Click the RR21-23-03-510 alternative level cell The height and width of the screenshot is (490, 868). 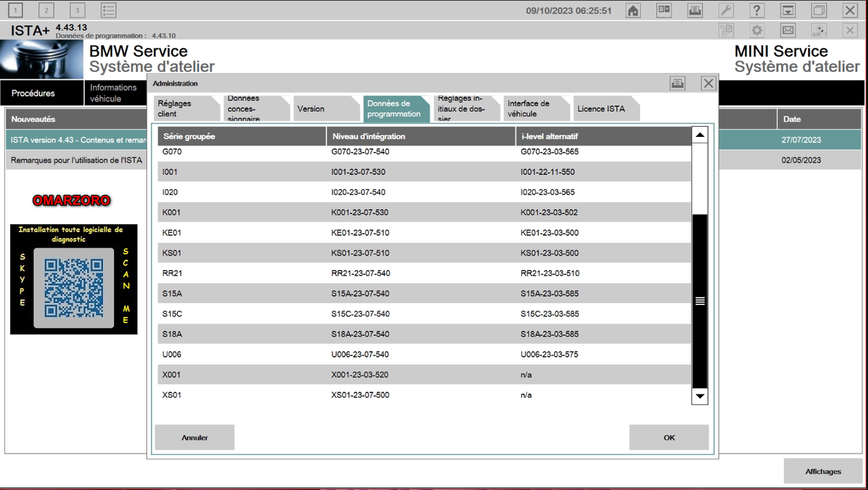[550, 273]
